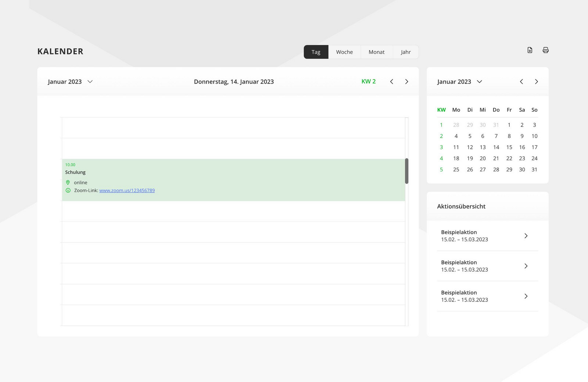Select the Jahr view tab
This screenshot has height=382, width=588.
pos(405,52)
